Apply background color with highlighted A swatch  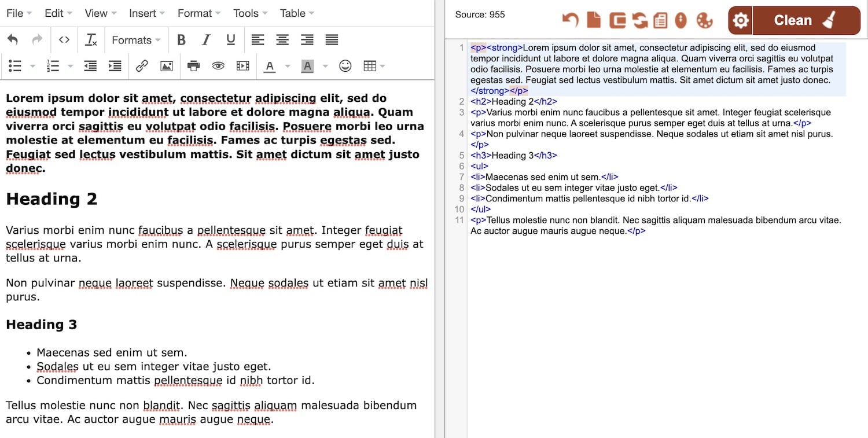click(307, 66)
